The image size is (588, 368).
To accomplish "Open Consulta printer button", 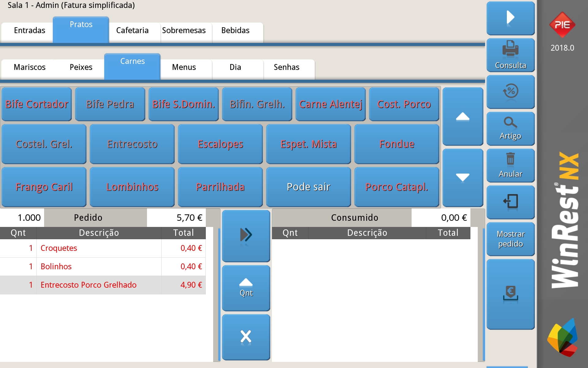I will pos(511,55).
